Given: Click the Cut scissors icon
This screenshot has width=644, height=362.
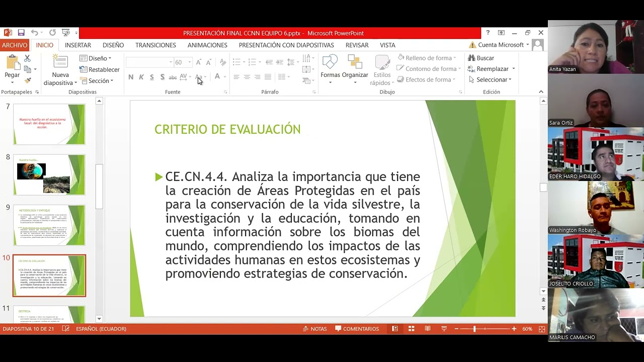Looking at the screenshot, I should tap(27, 58).
